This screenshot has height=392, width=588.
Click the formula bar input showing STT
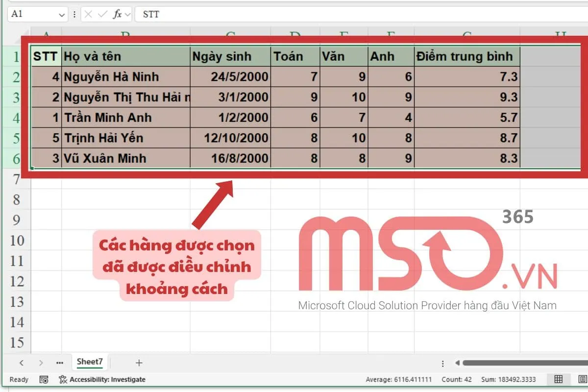[x=343, y=14]
